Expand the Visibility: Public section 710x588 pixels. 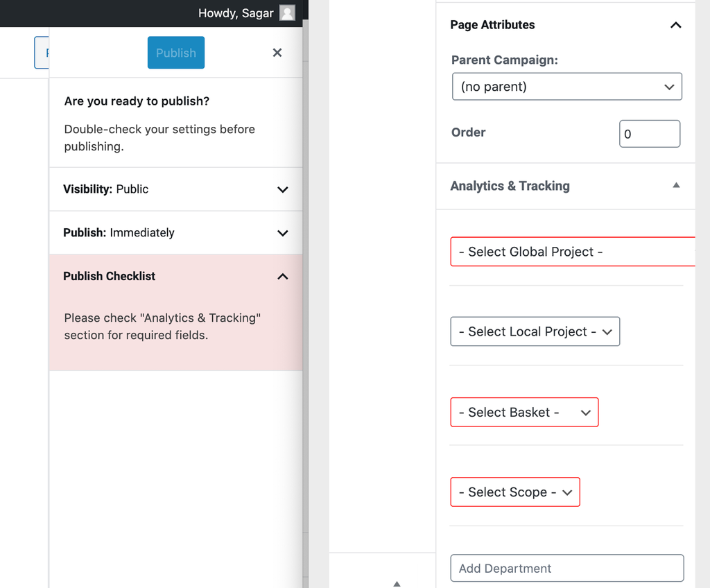tap(175, 189)
